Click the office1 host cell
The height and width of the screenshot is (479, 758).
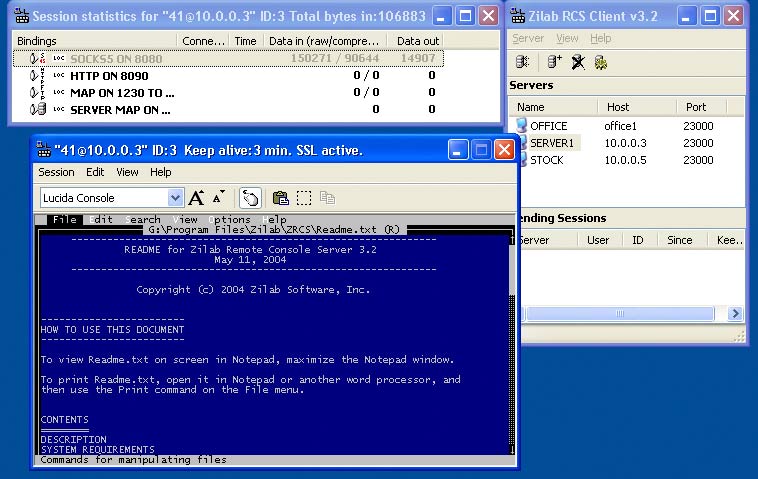click(x=621, y=126)
